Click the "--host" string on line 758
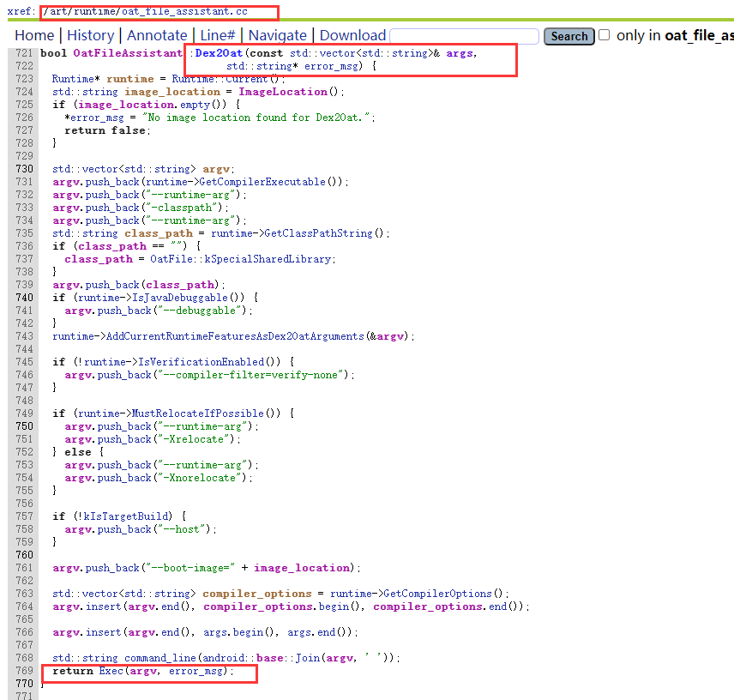Viewport: 734px width, 700px height. (182, 529)
